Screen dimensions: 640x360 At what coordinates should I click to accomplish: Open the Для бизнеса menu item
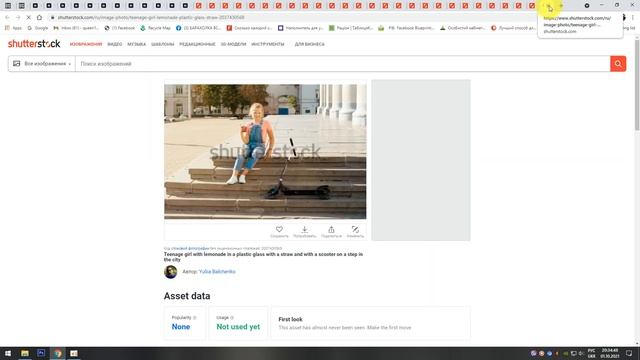point(309,44)
